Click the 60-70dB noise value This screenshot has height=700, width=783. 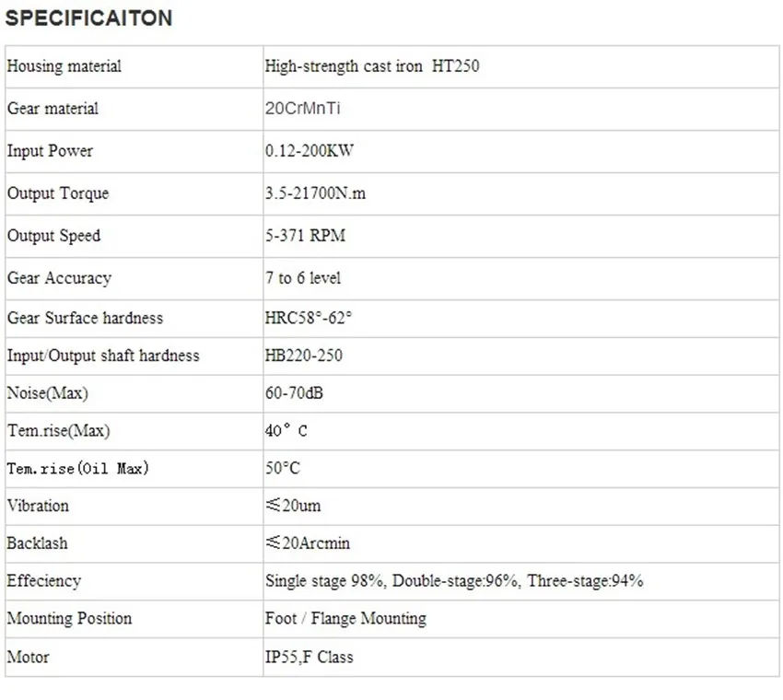click(x=294, y=393)
